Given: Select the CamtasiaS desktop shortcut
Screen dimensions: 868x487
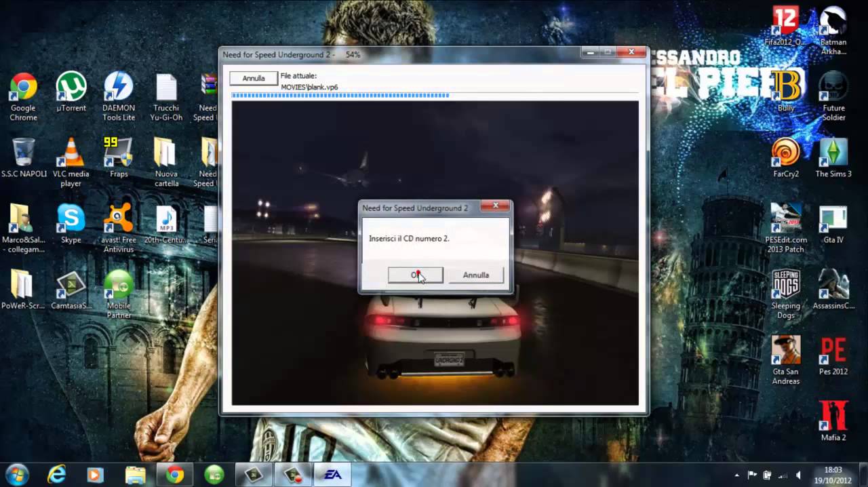Looking at the screenshot, I should tap(71, 290).
